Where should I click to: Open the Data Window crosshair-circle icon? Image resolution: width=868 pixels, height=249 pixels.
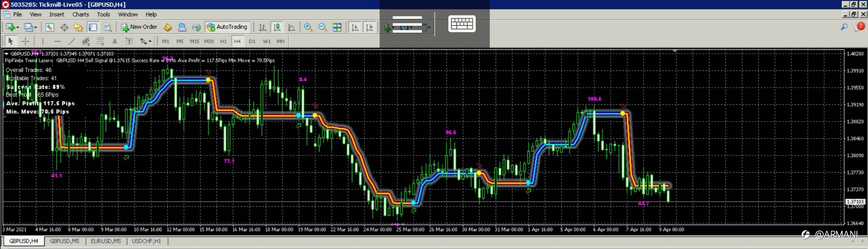[64, 27]
